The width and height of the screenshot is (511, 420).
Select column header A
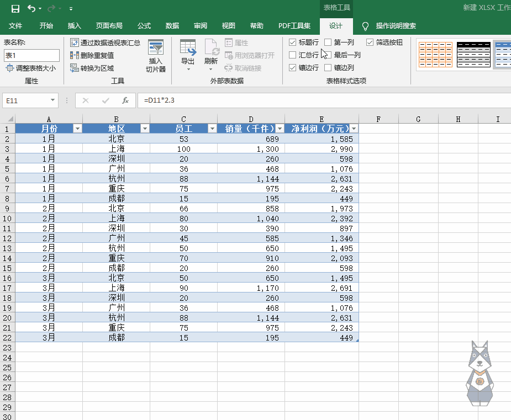49,119
